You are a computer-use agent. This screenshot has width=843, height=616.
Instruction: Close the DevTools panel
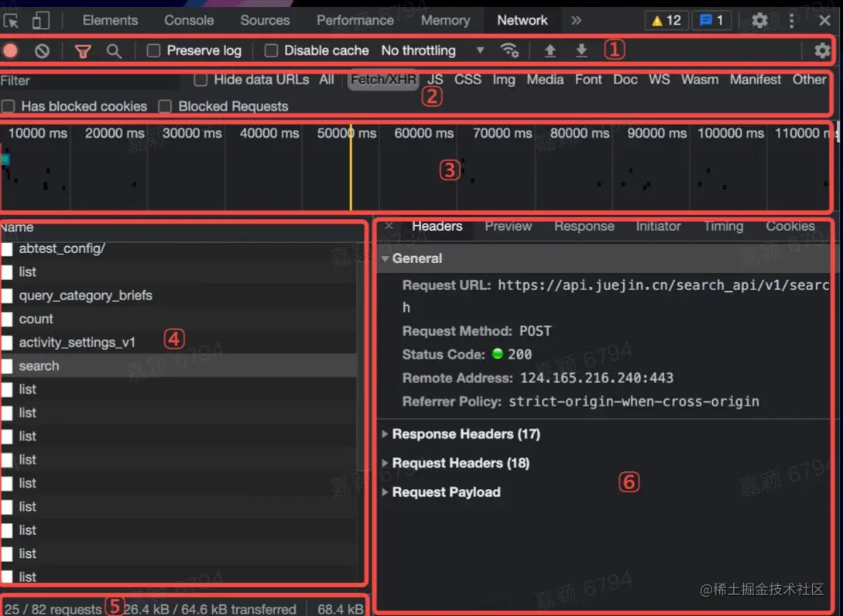[824, 20]
